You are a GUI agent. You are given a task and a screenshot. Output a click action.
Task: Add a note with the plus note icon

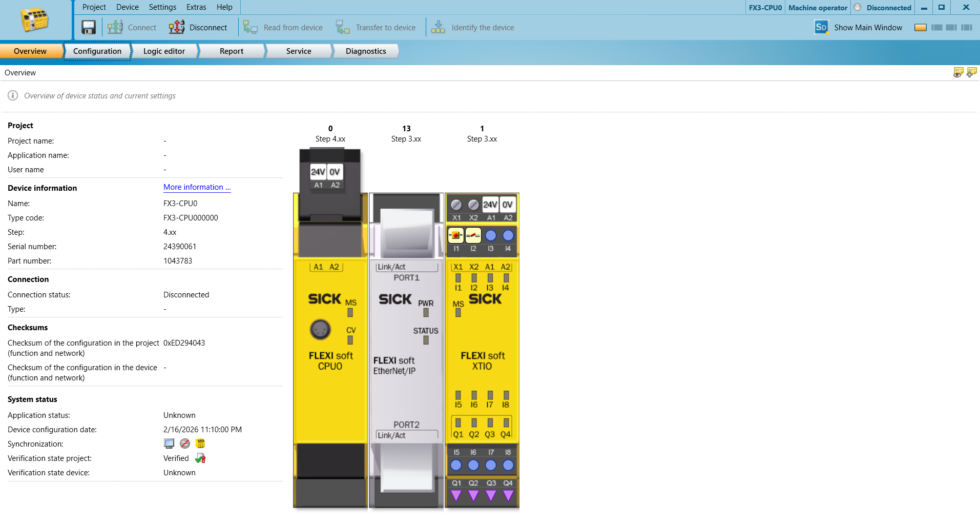click(x=971, y=73)
